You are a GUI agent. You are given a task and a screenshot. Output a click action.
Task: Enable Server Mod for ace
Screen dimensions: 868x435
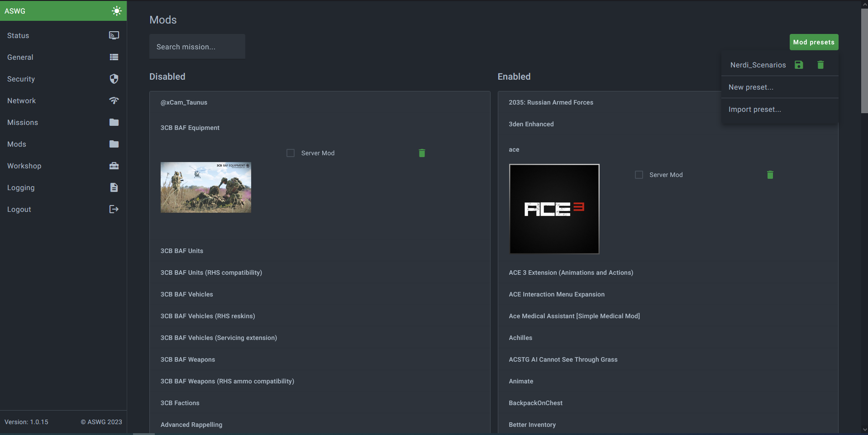[x=639, y=175]
